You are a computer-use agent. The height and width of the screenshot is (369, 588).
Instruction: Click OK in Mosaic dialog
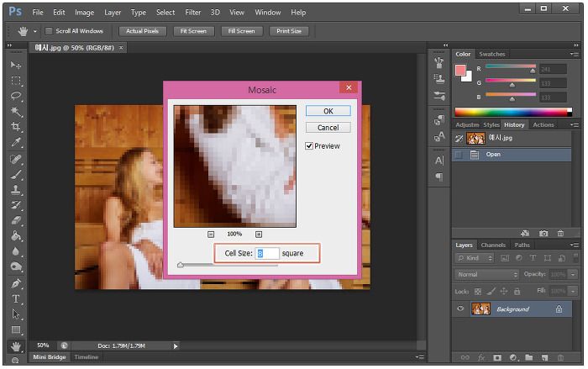[328, 111]
